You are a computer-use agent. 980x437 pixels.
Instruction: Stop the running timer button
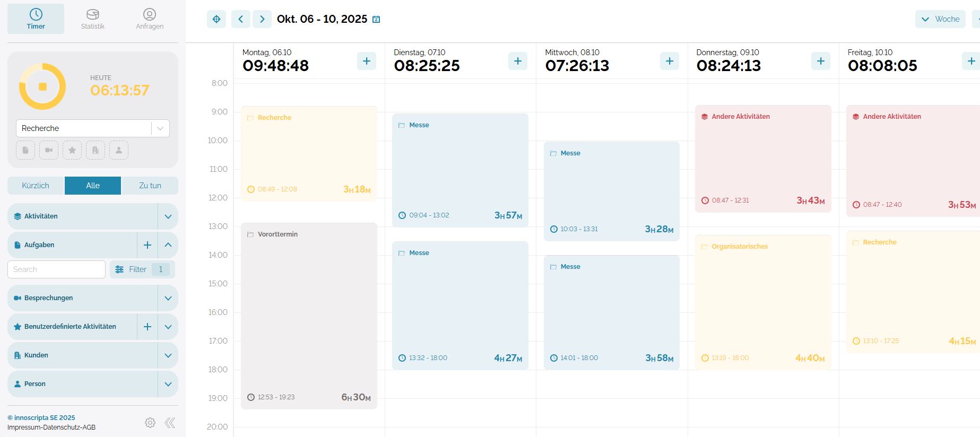click(x=42, y=86)
